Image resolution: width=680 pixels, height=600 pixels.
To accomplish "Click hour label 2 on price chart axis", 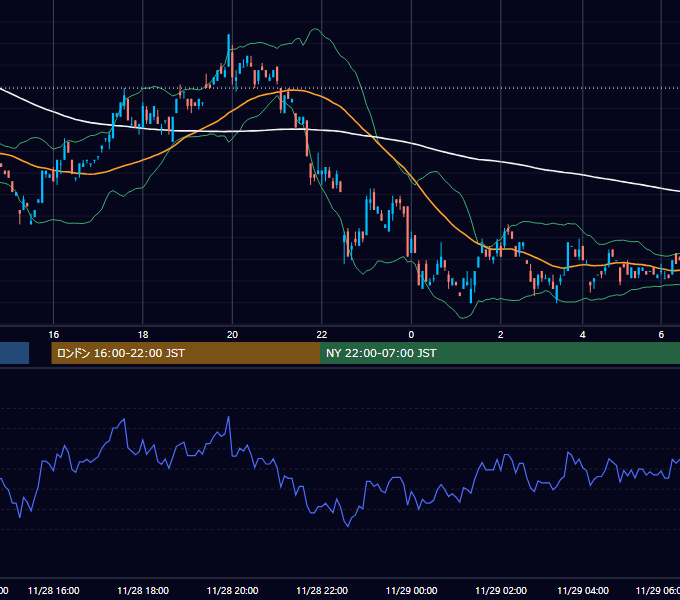I will click(x=501, y=334).
